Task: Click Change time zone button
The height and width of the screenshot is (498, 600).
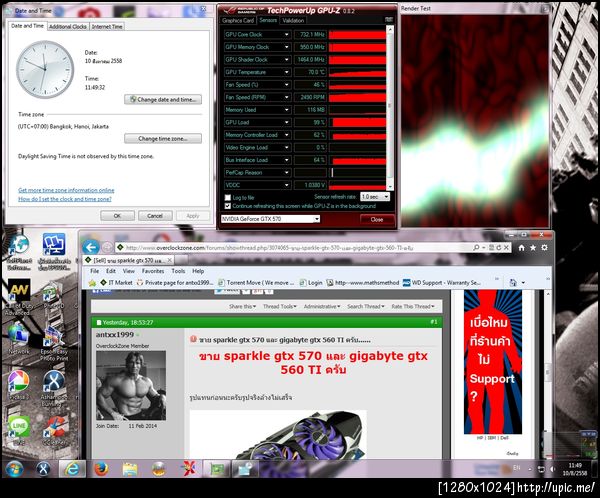Action: tap(163, 139)
